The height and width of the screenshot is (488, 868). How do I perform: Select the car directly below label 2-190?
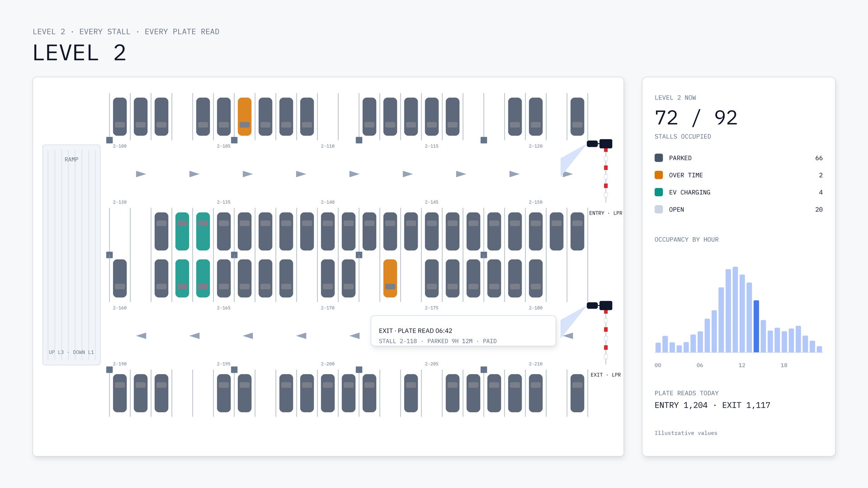[120, 393]
